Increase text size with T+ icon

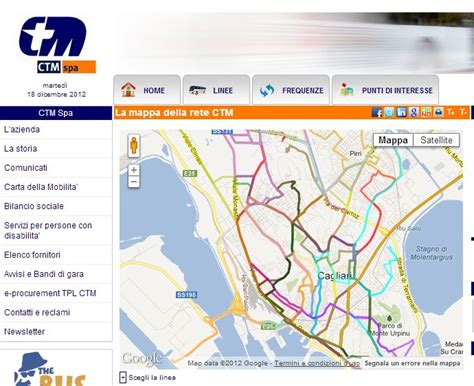tap(451, 112)
